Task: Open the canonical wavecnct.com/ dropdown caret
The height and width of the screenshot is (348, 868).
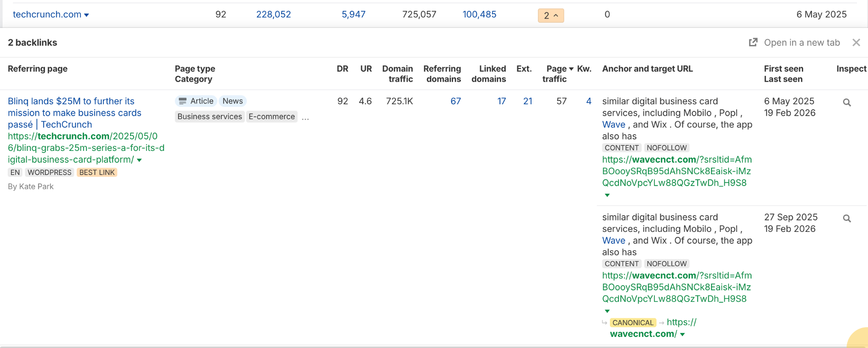Action: click(682, 334)
